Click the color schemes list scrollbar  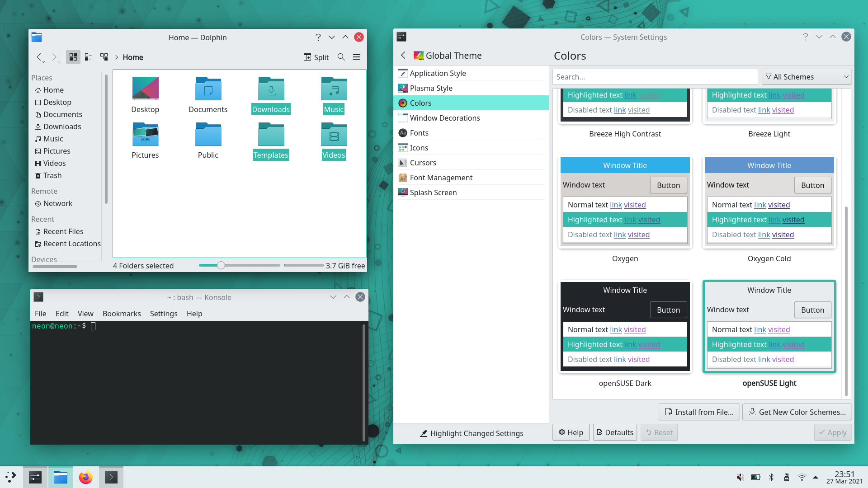(x=846, y=301)
